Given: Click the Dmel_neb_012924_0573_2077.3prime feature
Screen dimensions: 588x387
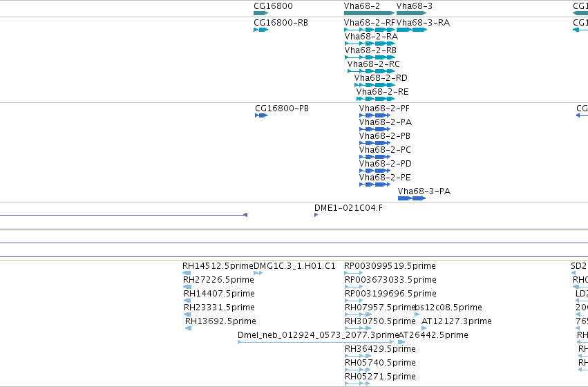Looking at the screenshot, I should click(x=316, y=342).
